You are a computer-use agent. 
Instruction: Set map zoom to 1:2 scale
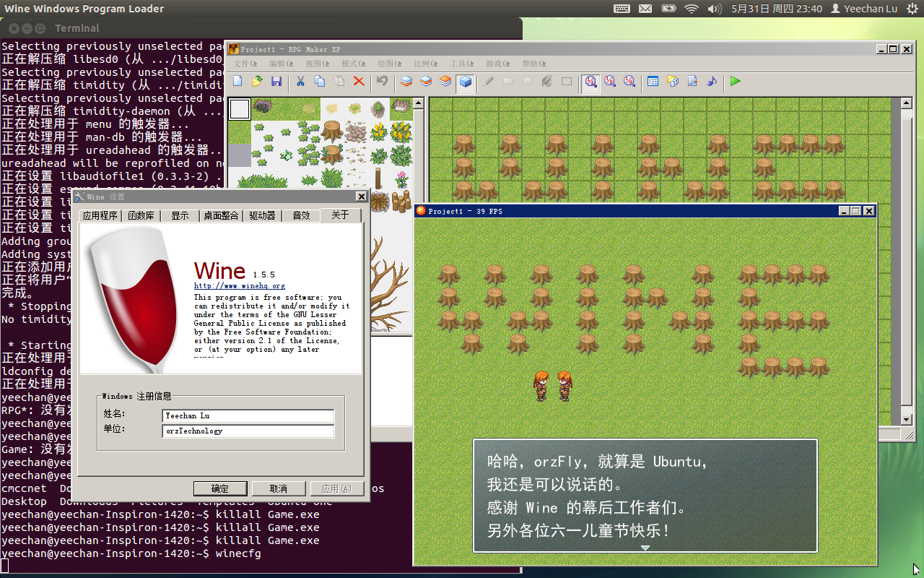(x=610, y=82)
